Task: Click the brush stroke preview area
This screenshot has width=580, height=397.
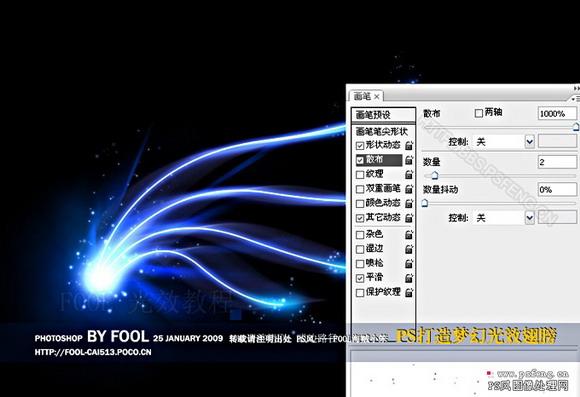Action: pos(464,374)
